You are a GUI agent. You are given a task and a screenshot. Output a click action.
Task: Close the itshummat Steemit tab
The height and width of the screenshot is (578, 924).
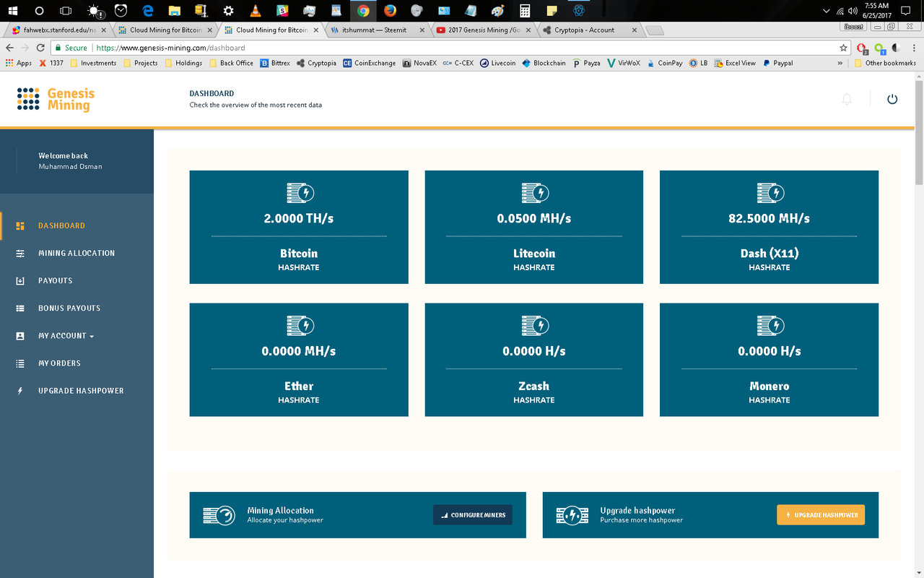[422, 30]
